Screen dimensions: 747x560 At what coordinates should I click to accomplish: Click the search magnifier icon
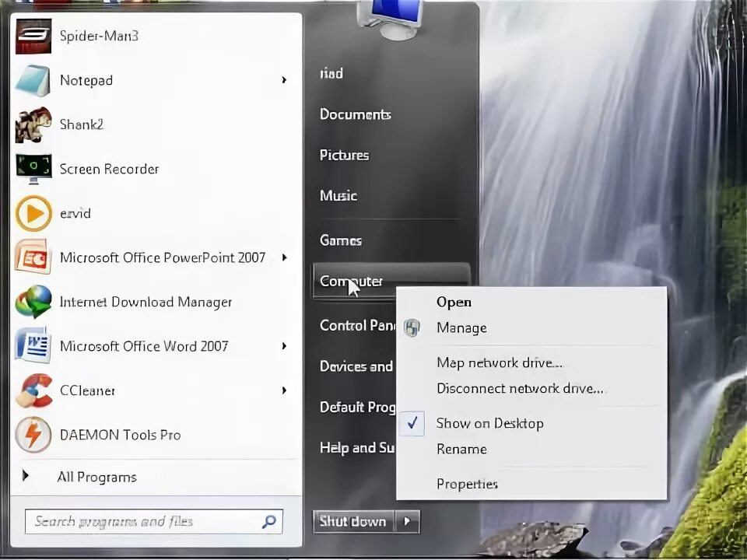269,521
